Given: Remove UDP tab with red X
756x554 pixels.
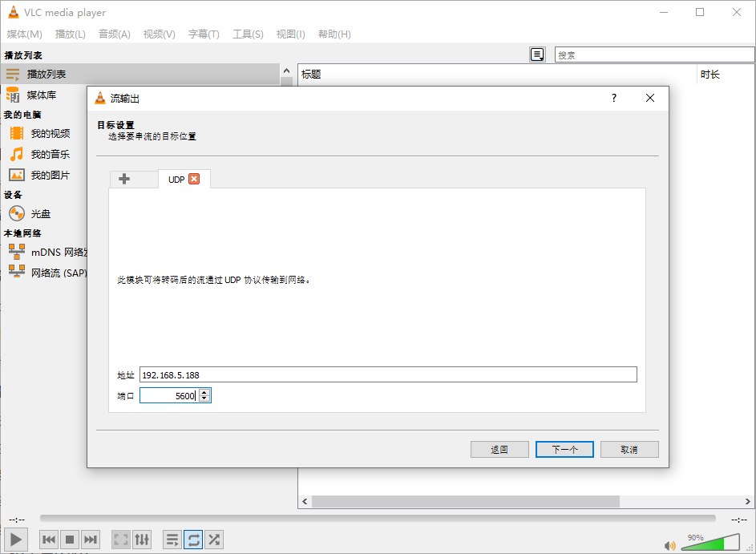Looking at the screenshot, I should [x=194, y=179].
